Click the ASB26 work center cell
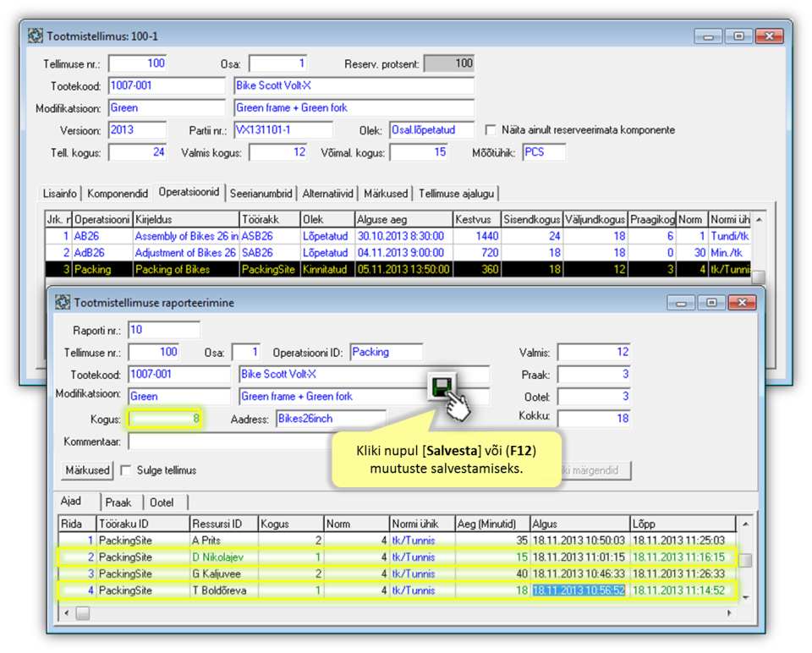The width and height of the screenshot is (812, 653). (x=270, y=236)
